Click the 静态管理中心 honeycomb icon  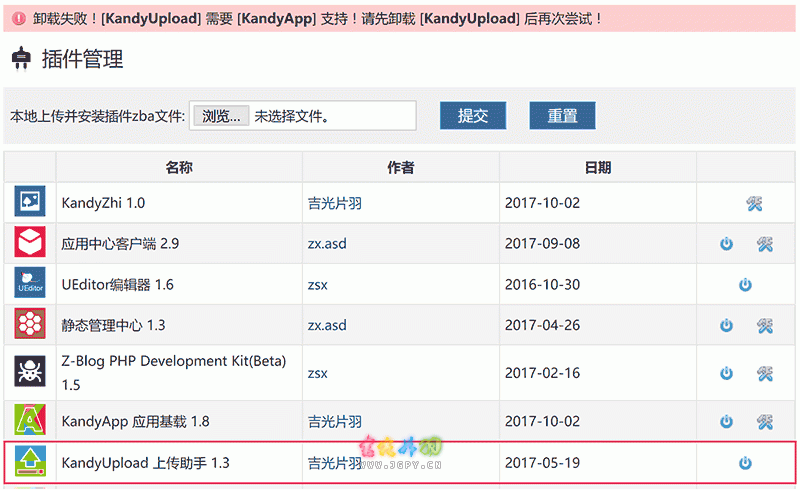[30, 323]
